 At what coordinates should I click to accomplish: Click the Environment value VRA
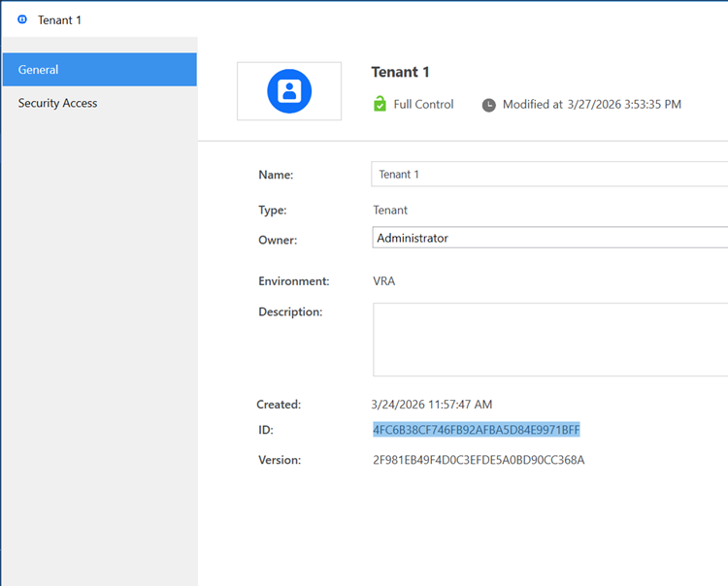point(384,281)
